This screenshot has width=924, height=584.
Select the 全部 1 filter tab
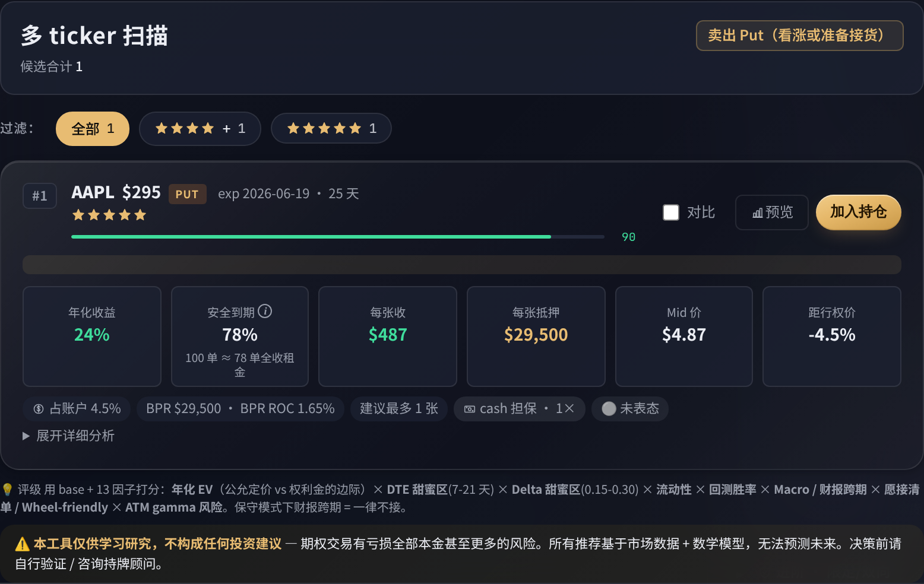tap(93, 129)
